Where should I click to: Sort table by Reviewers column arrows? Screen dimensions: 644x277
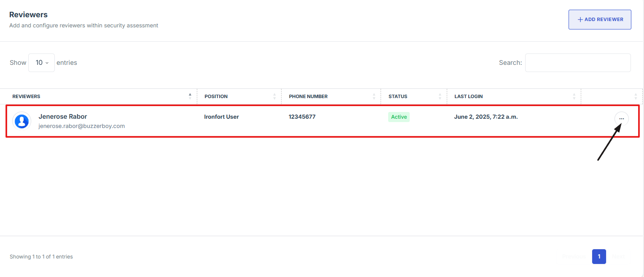click(x=190, y=96)
